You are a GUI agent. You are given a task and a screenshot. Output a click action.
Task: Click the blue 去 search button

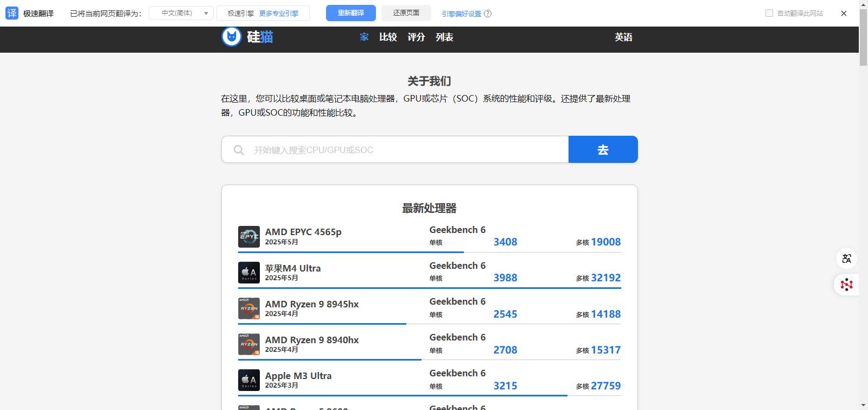click(603, 149)
